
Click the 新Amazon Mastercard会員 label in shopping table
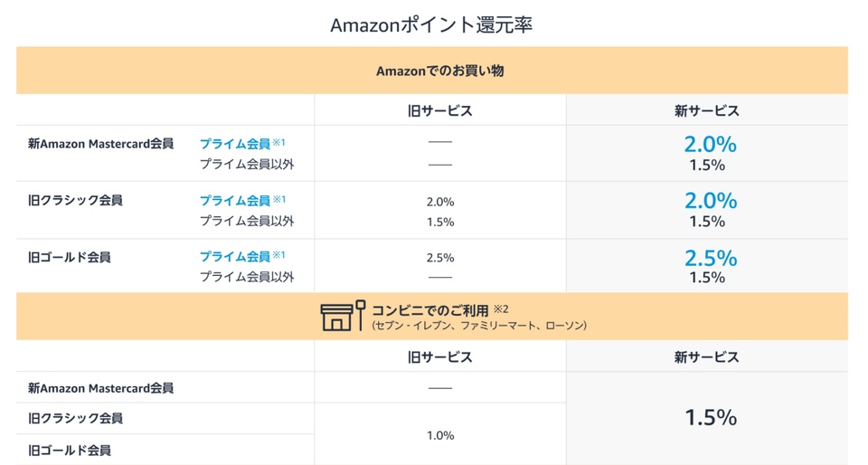(x=100, y=144)
